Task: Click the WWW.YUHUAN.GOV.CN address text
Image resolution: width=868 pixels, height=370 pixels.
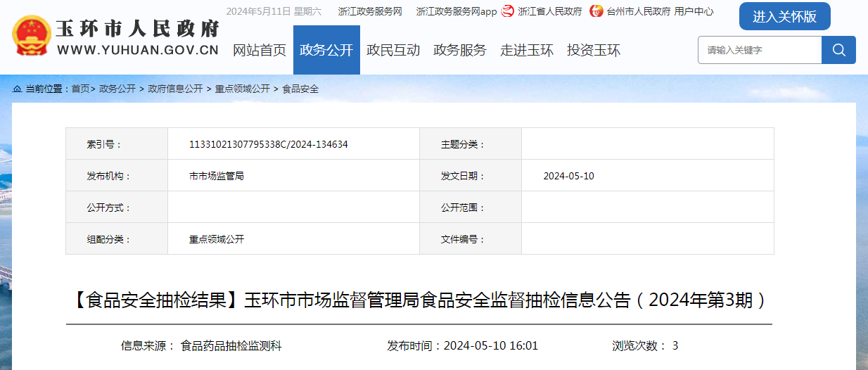Action: pyautogui.click(x=138, y=50)
